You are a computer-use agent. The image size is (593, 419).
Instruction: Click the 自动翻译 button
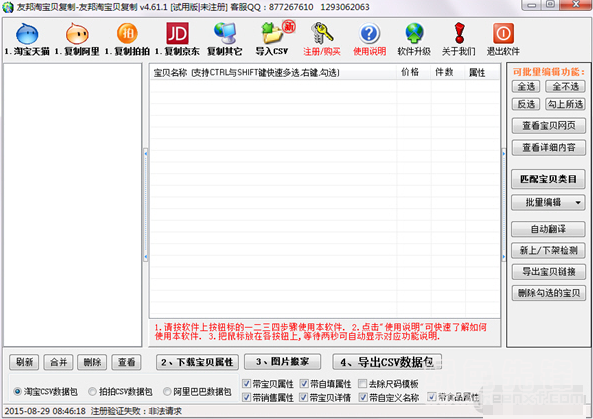[548, 229]
